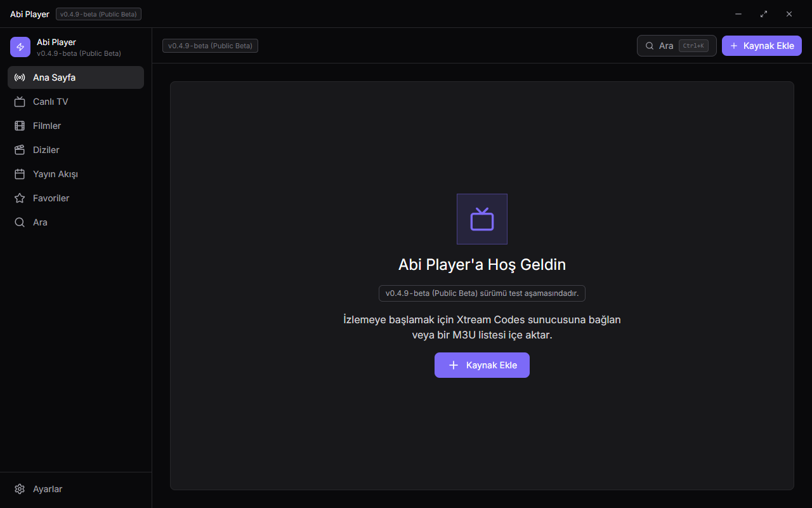Go to Canlı TV section
The image size is (812, 508).
75,102
